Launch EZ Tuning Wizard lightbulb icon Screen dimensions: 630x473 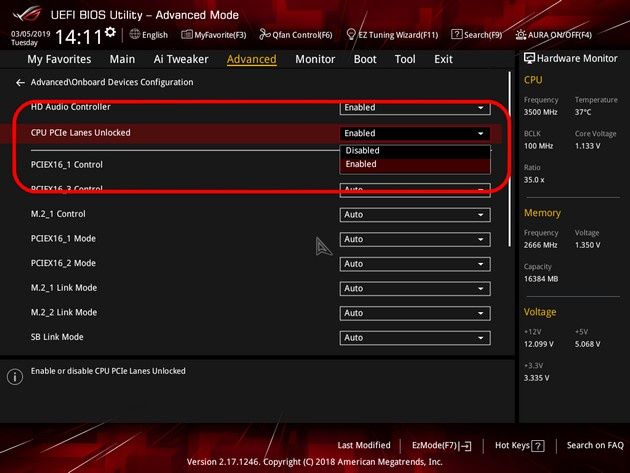351,35
